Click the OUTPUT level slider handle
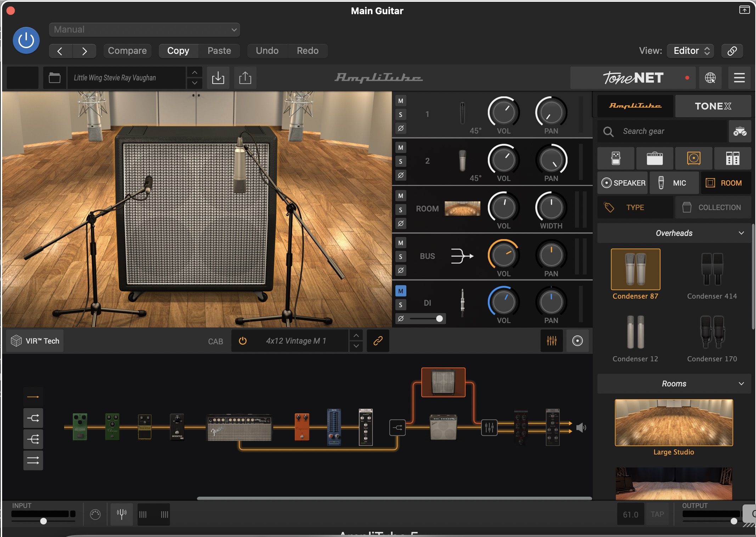This screenshot has width=756, height=537. (x=734, y=521)
